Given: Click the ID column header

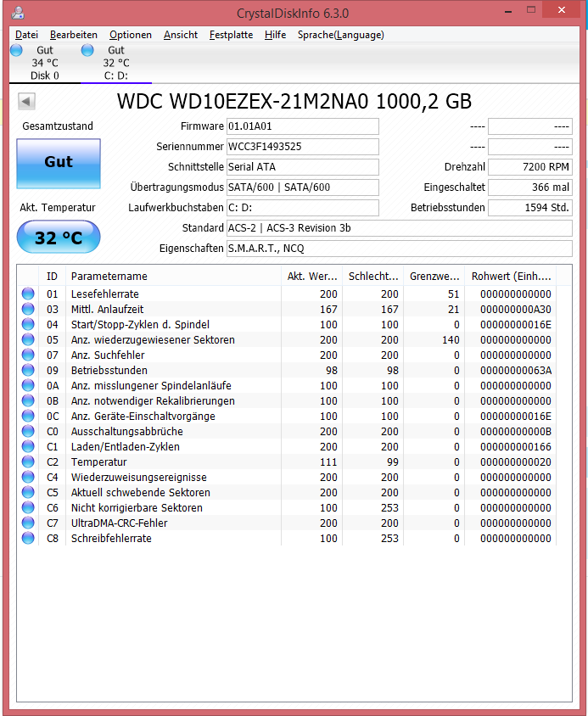Looking at the screenshot, I should 52,277.
